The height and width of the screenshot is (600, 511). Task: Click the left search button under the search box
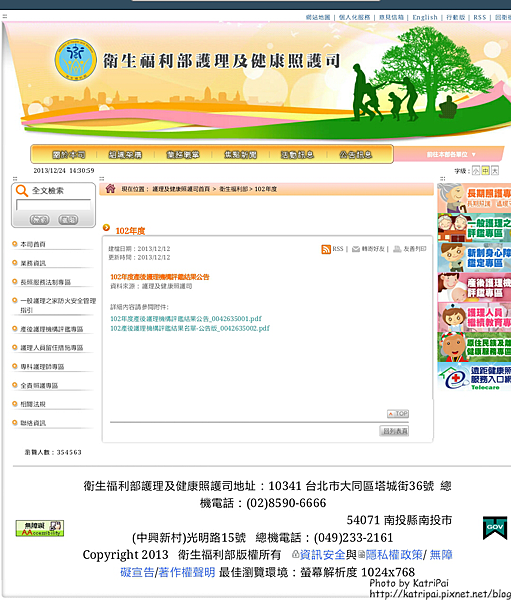click(39, 220)
